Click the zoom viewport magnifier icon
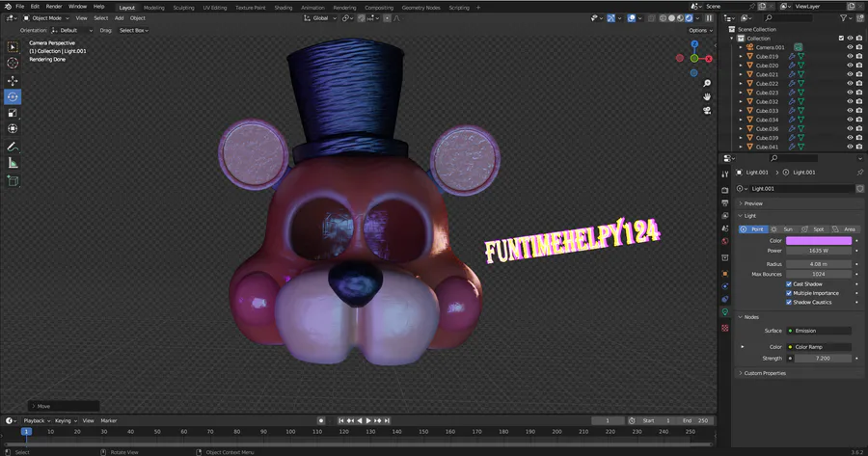Viewport: 868px width, 456px height. point(707,83)
